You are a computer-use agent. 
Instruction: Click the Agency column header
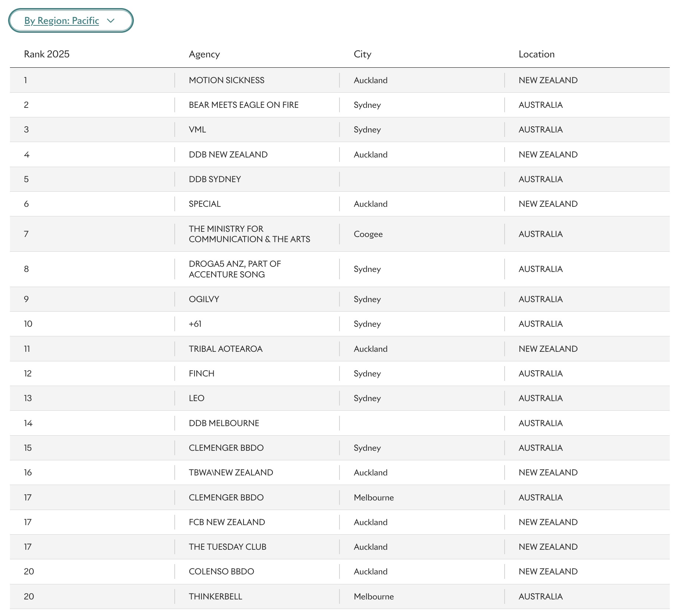pyautogui.click(x=204, y=54)
